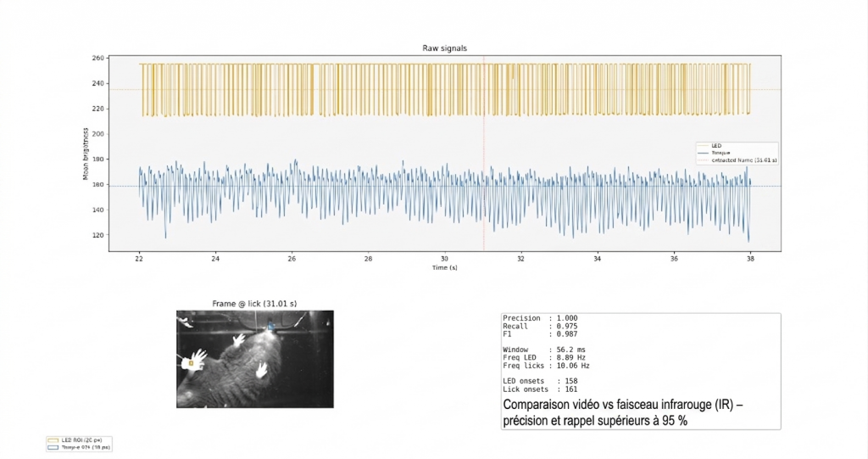The height and width of the screenshot is (459, 868).
Task: Click the "Mean brightness" y-axis label
Action: click(x=86, y=154)
